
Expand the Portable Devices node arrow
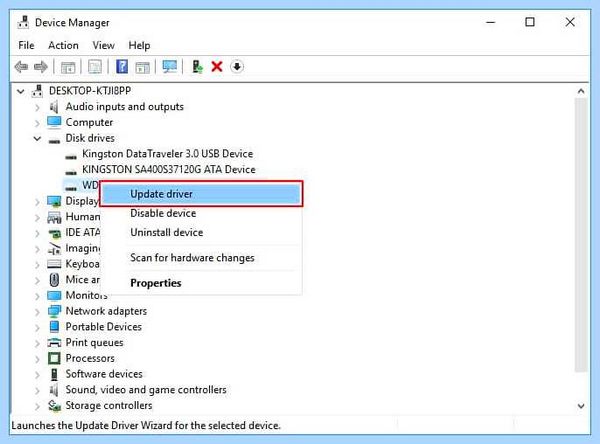click(x=37, y=328)
